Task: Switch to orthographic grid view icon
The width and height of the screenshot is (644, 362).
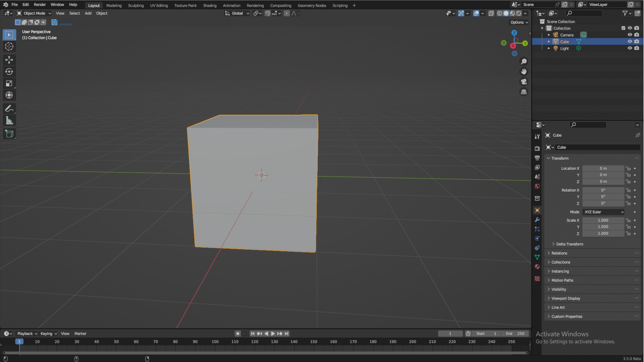Action: 524,92
